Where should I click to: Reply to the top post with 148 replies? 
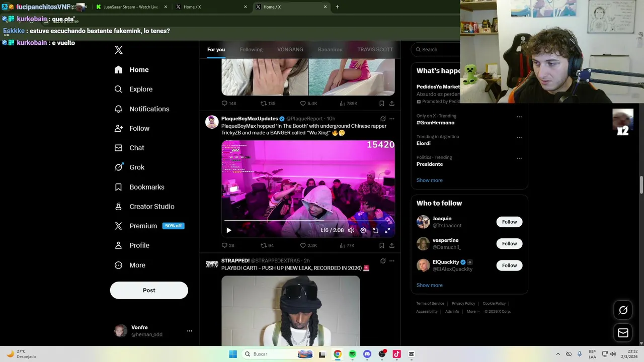point(229,103)
